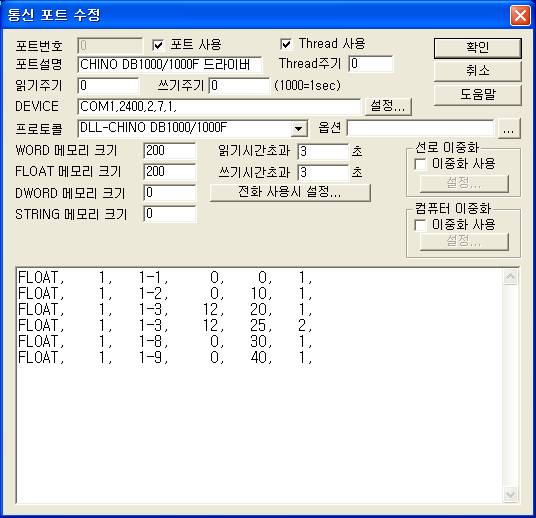Disable the Thread 사용 checkbox
The height and width of the screenshot is (518, 536).
[x=286, y=44]
